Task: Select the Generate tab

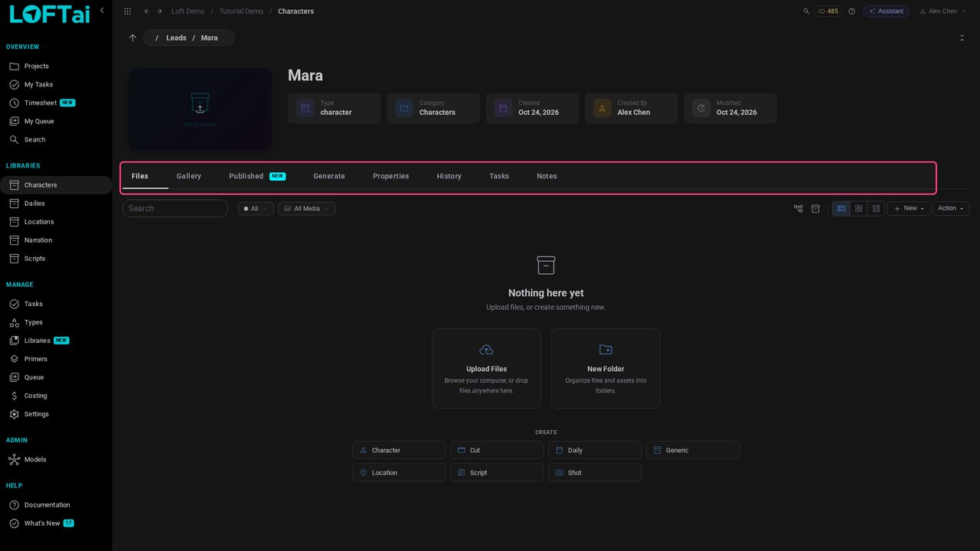Action: [329, 176]
